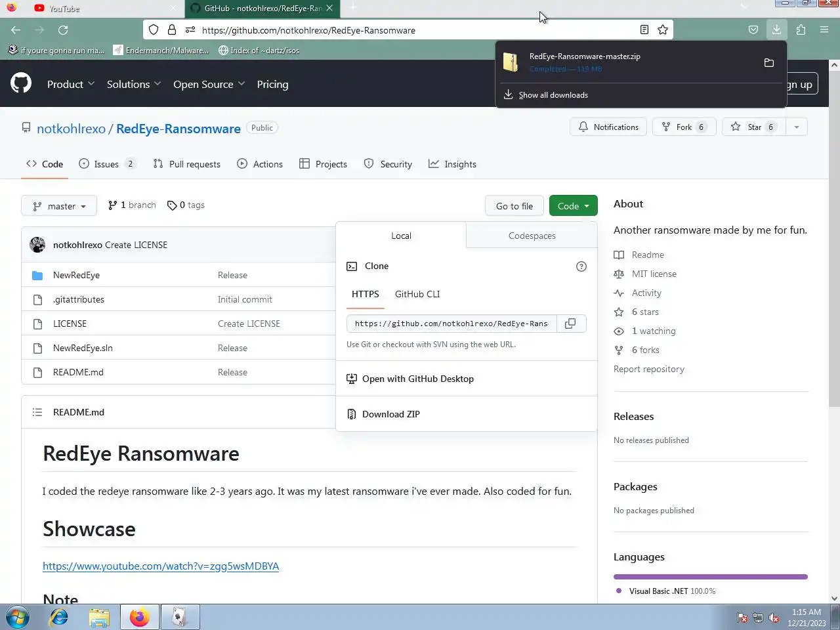840x630 pixels.
Task: Click the page scrollbar down arrow
Action: pos(834,598)
